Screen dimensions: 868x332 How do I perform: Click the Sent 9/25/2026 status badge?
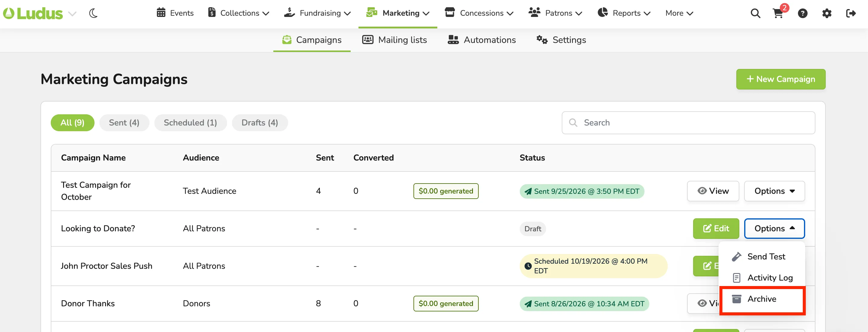point(582,191)
